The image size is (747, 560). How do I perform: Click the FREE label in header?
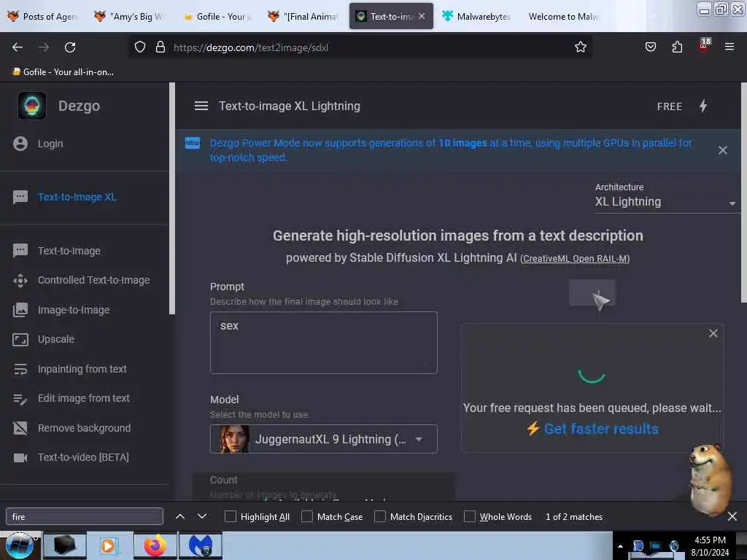(670, 106)
